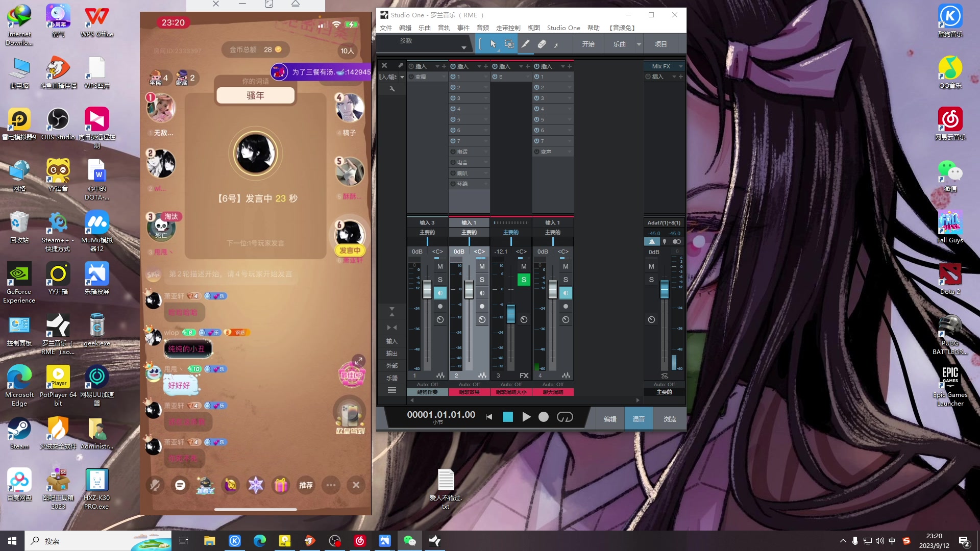Screen dimensions: 980x551
Task: Select the Mute tool next to the Eraser
Action: (x=556, y=44)
